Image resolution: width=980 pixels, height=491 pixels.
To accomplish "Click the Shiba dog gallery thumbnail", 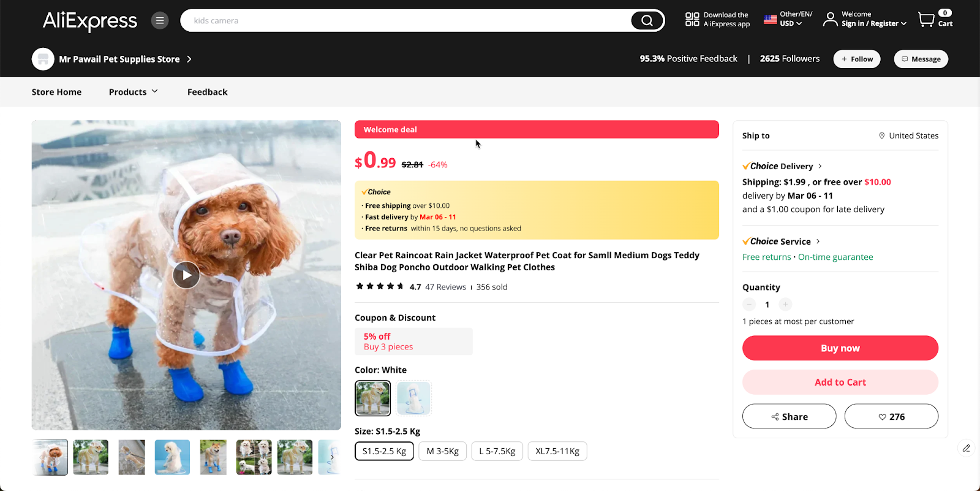I will tap(213, 457).
